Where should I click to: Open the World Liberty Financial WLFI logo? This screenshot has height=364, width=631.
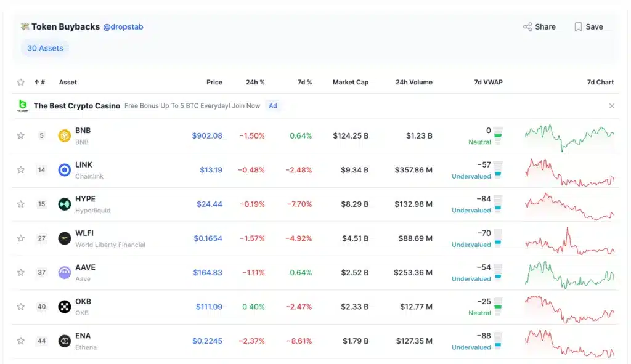coord(65,238)
